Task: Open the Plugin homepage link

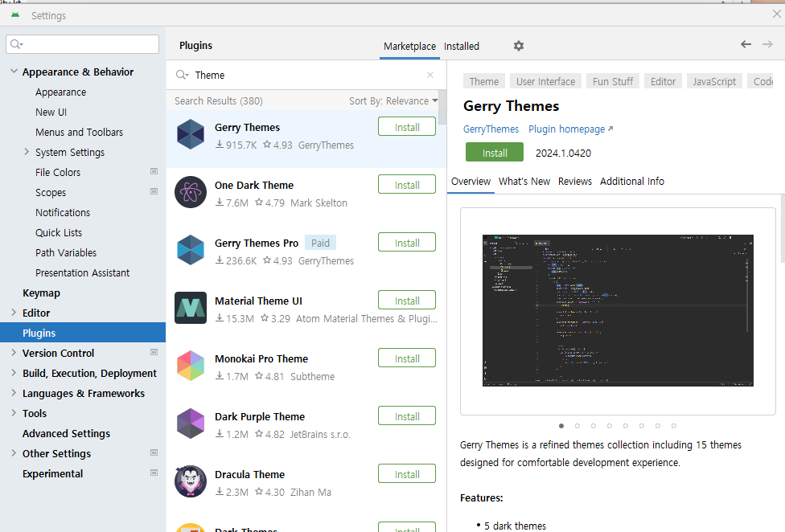Action: pyautogui.click(x=571, y=129)
